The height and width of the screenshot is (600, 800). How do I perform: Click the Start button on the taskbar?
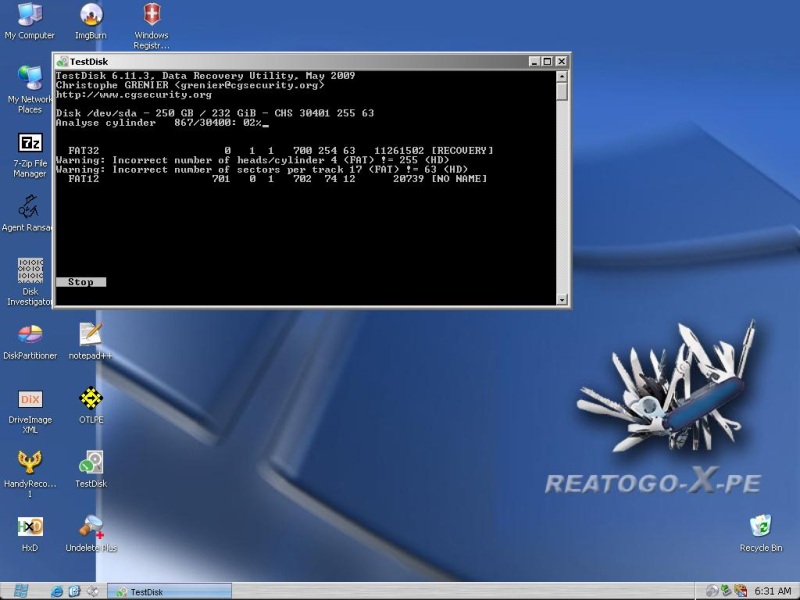click(20, 591)
